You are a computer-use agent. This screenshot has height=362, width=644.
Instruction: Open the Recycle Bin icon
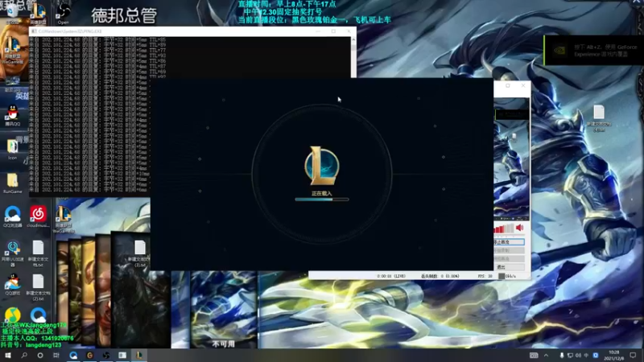[x=12, y=14]
